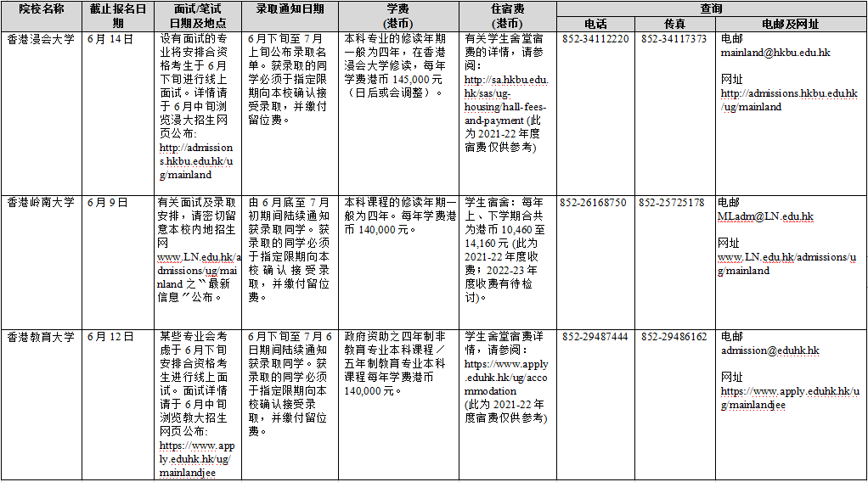This screenshot has width=868, height=482.
Task: Click the 查询 merged header cell
Action: click(711, 8)
